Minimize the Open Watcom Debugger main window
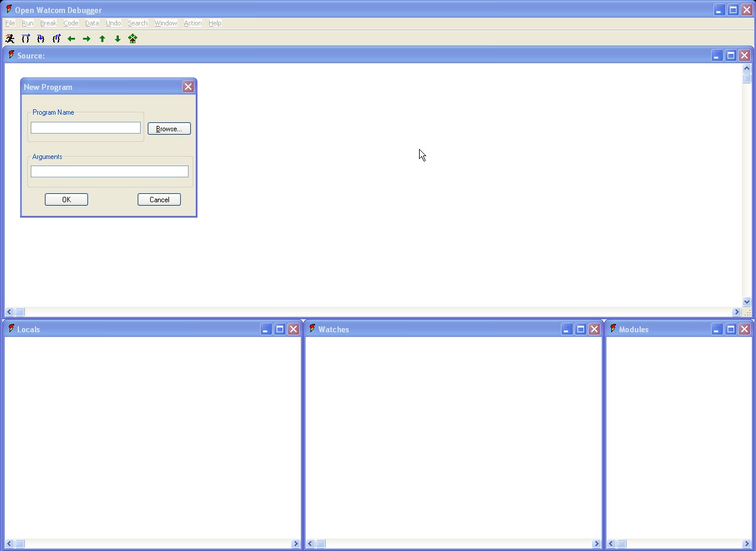The image size is (756, 551). [x=719, y=9]
